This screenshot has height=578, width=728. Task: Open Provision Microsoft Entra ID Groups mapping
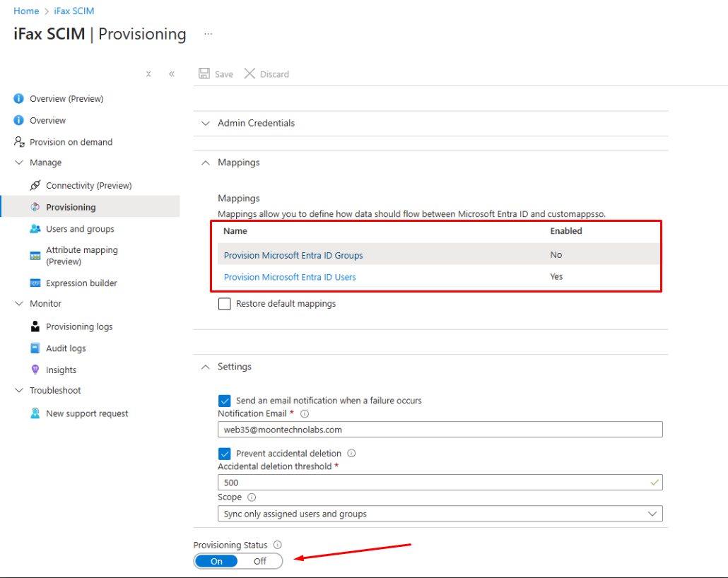click(293, 255)
